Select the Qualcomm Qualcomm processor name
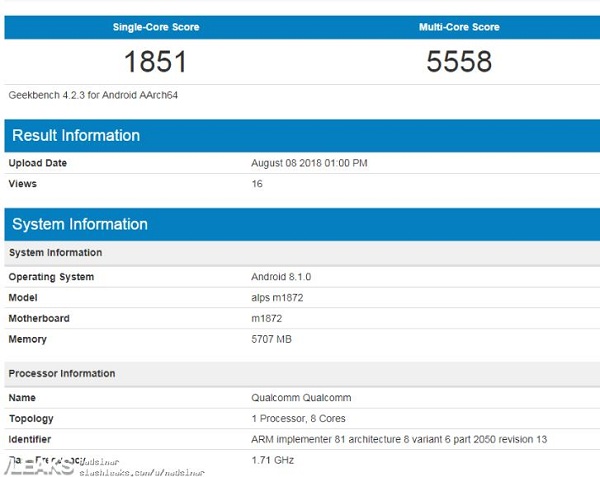600x477 pixels. 301,398
